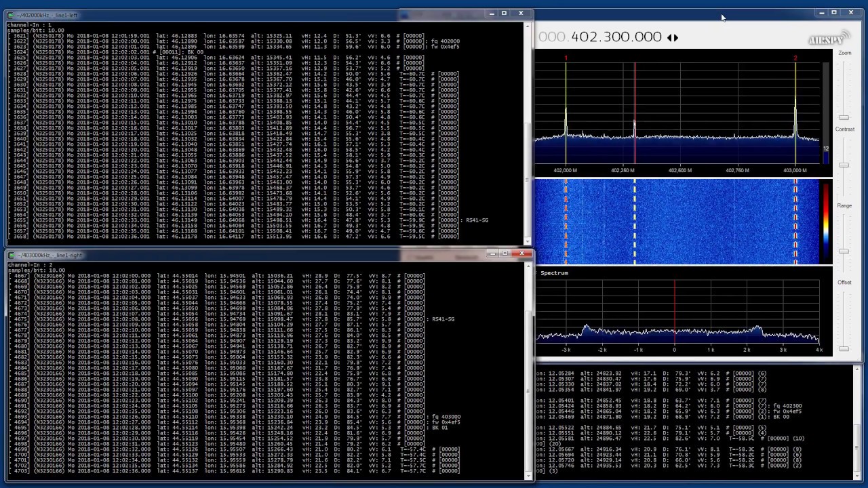Maximize the 402000kHz terminal window

pos(504,14)
